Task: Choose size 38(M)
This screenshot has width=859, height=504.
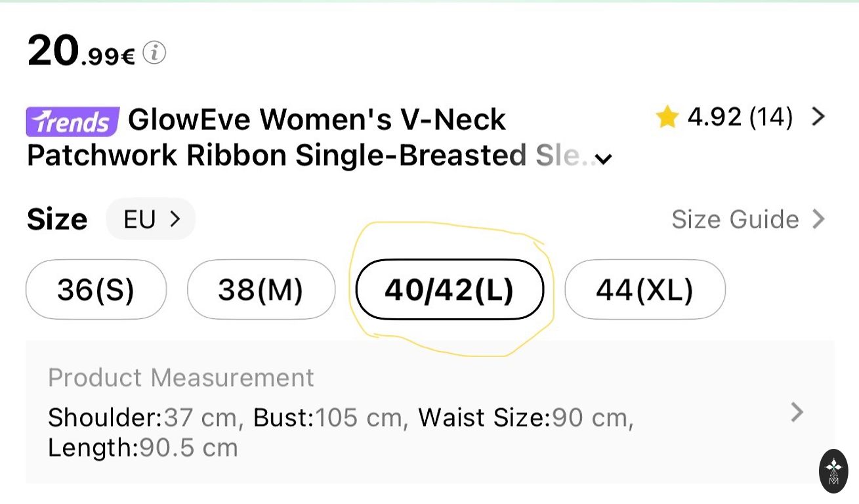Action: (261, 289)
